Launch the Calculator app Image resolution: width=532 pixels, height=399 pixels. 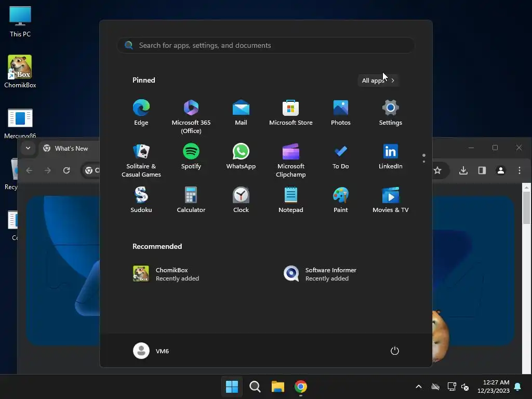coord(191,200)
